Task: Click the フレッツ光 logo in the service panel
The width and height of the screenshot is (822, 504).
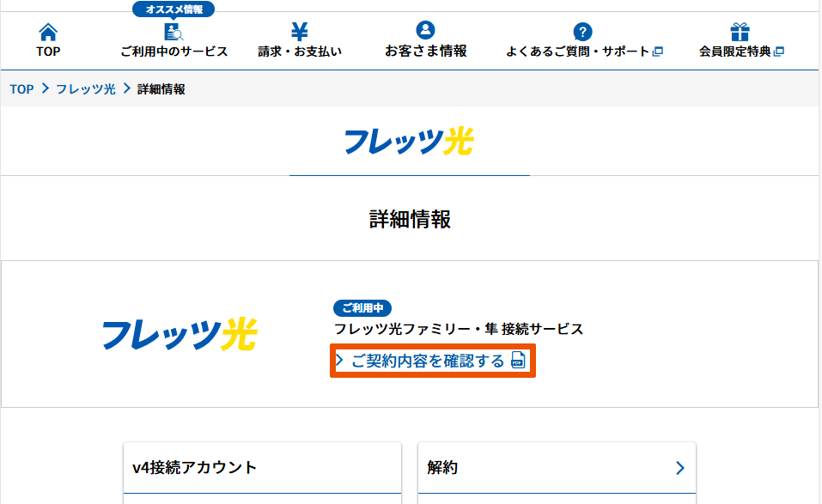Action: [x=179, y=334]
